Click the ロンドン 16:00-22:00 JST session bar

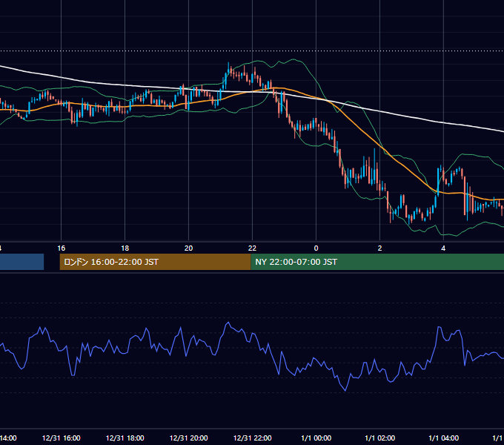click(155, 262)
